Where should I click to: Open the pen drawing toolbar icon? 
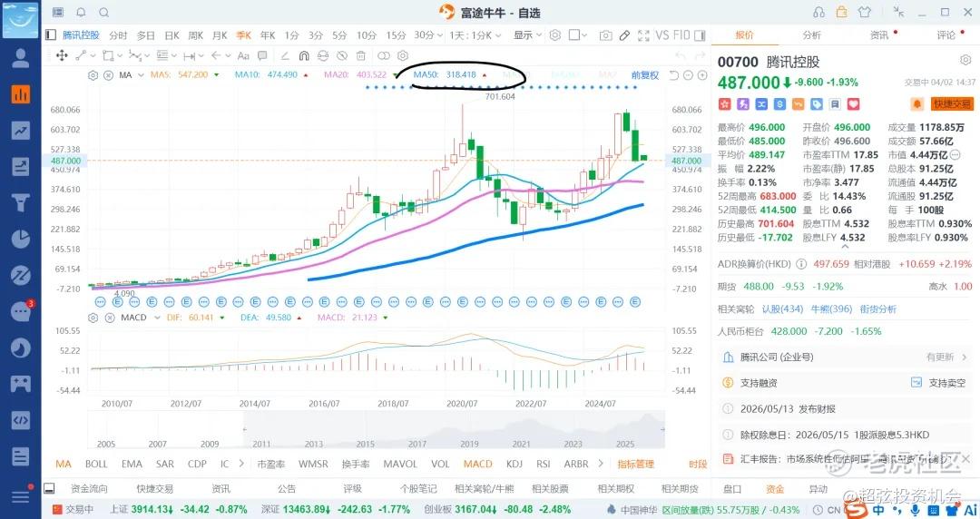click(624, 35)
